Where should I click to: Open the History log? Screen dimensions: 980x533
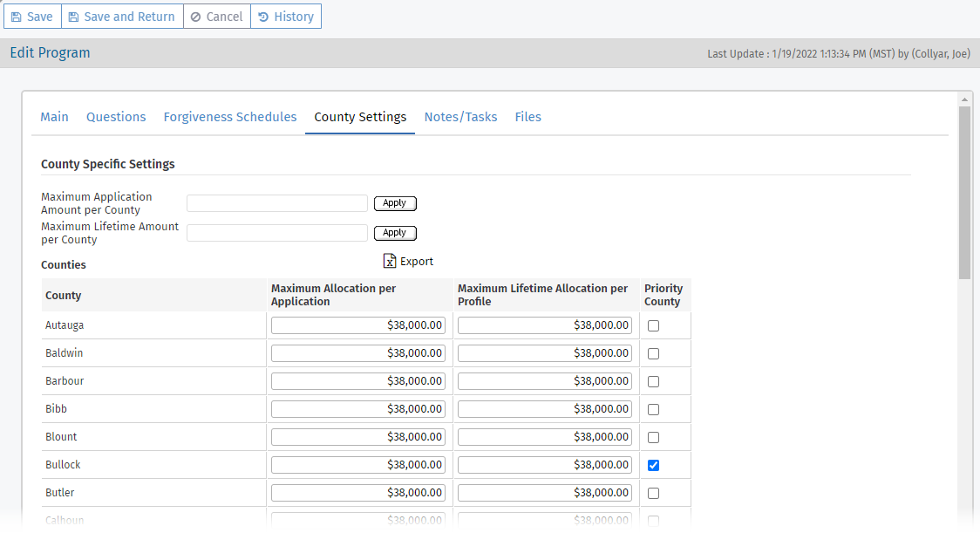coord(286,17)
